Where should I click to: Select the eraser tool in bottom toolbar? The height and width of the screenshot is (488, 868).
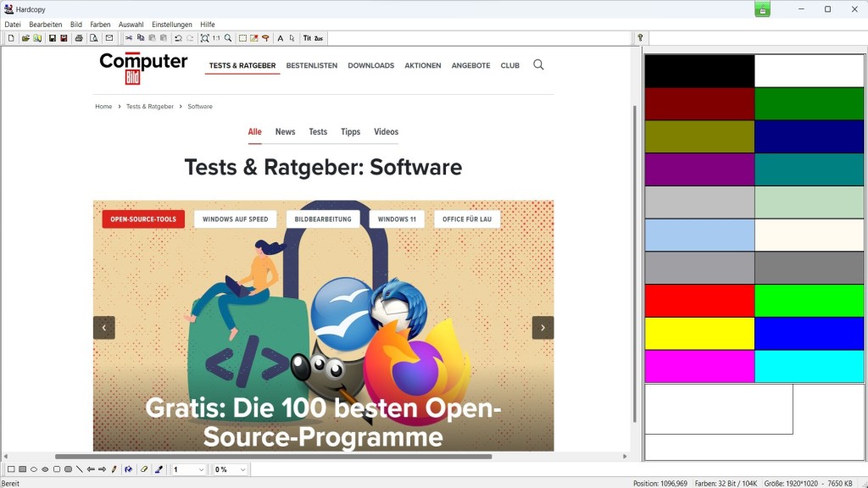click(x=144, y=469)
